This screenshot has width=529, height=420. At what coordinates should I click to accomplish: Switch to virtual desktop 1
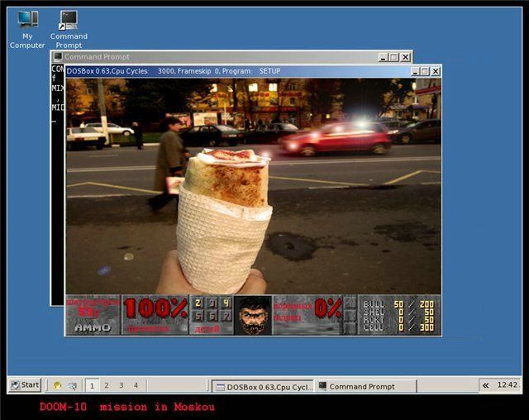[x=92, y=385]
